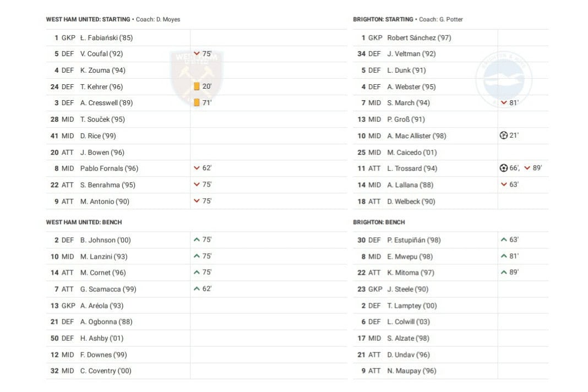The width and height of the screenshot is (588, 392).
Task: Select Robert Sánchez in Brighton lineup
Action: pyautogui.click(x=419, y=37)
